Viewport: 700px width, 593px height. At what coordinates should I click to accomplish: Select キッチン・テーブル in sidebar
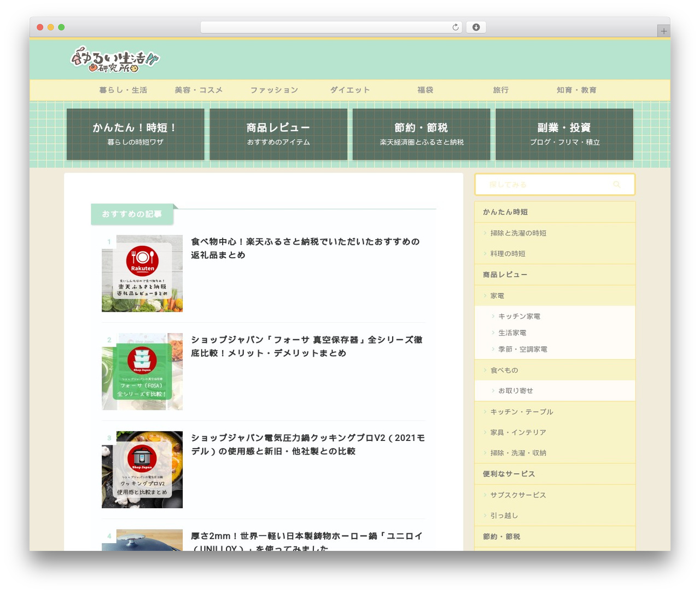pos(522,412)
